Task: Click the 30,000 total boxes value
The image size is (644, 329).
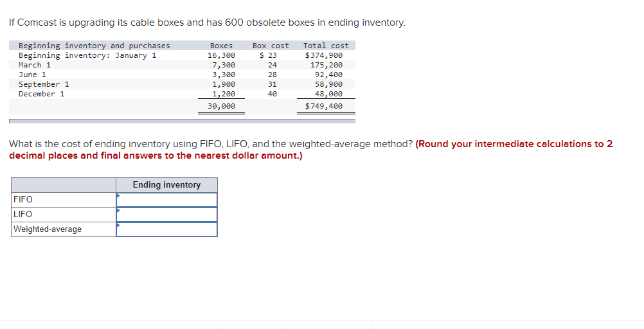Action: 221,106
